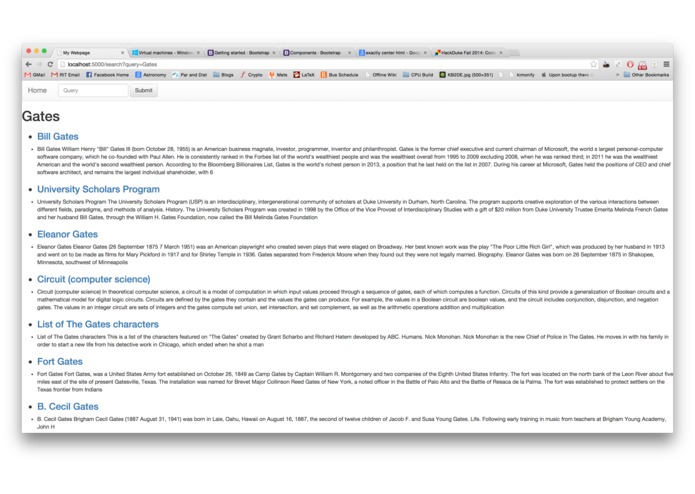This screenshot has width=695, height=494.
Task: Expand the Blogs bookmark folder
Action: (x=223, y=75)
